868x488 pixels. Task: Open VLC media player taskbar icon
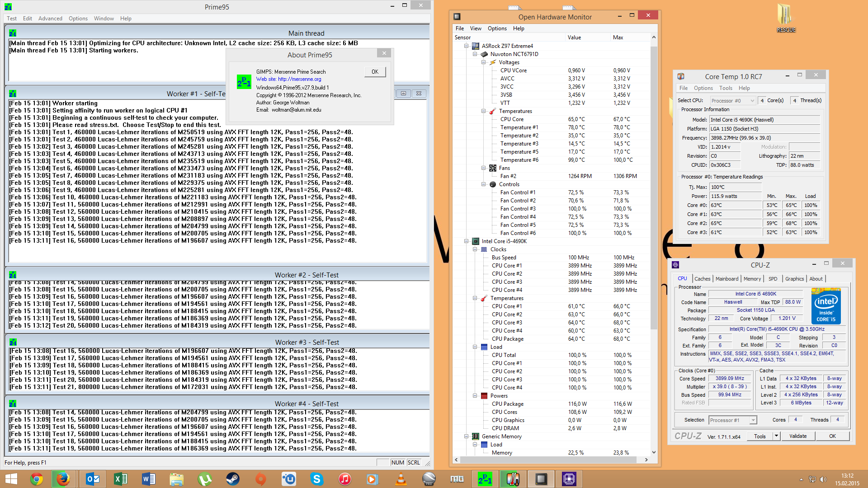coord(401,479)
